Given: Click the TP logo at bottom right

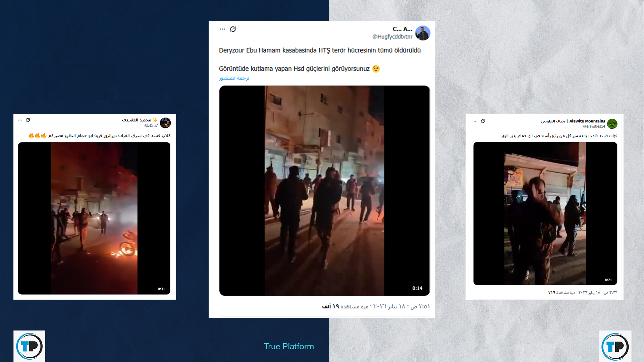Looking at the screenshot, I should coord(615,346).
